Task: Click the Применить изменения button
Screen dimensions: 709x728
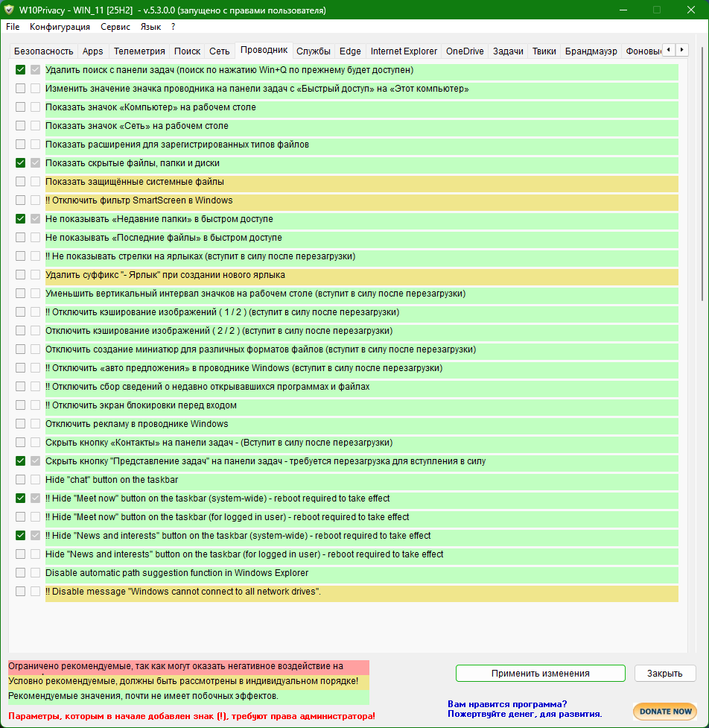Action: 540,673
